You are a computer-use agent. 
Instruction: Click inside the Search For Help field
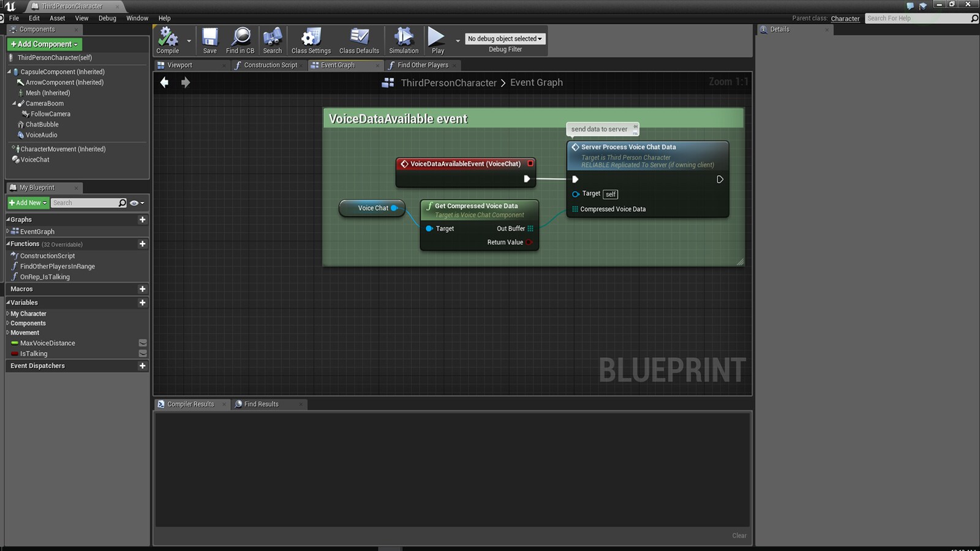(919, 18)
